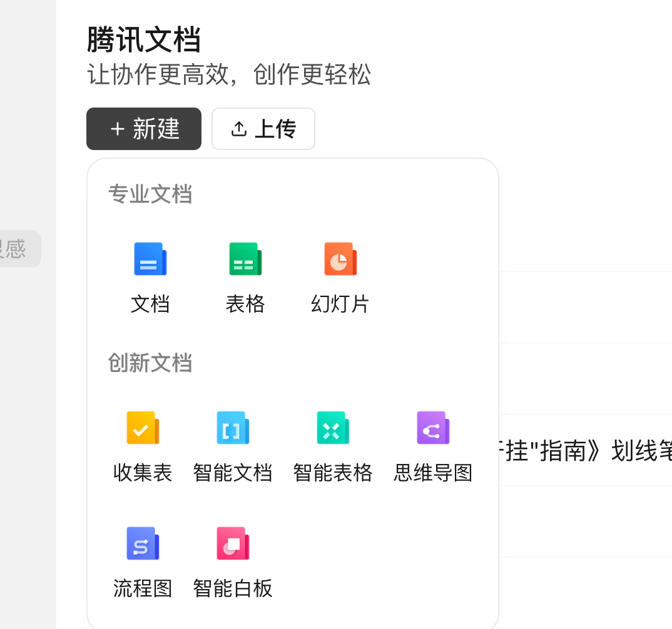672x629 pixels.
Task: Open the 指南 划线 document row
Action: (x=586, y=450)
